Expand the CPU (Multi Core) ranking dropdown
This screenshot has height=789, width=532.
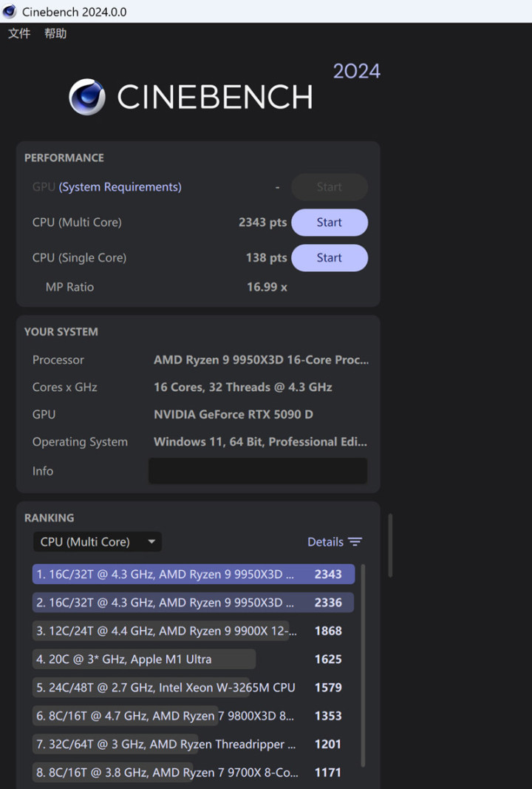tap(98, 542)
